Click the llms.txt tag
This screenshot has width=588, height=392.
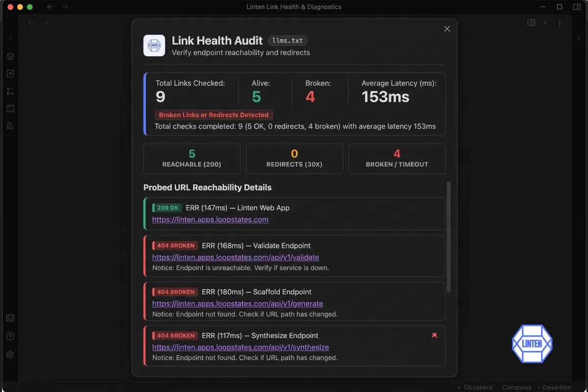[x=288, y=41]
